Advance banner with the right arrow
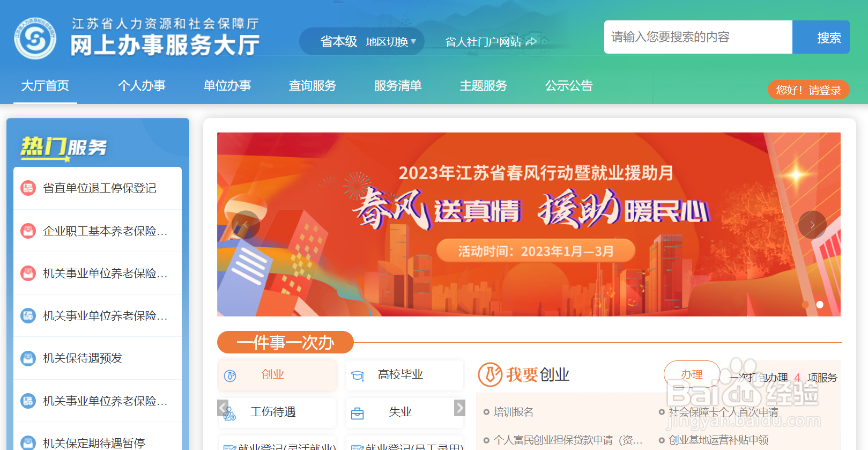Viewport: 868px width, 450px height. point(812,225)
